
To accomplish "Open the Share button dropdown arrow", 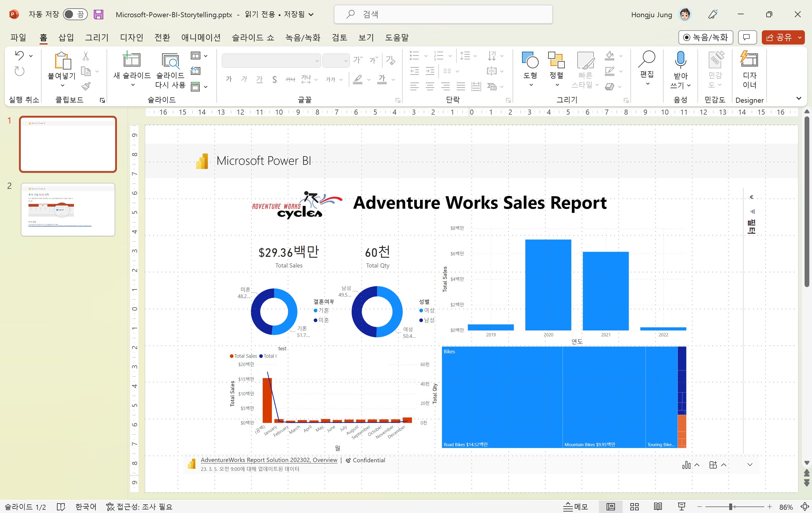I will coord(800,37).
